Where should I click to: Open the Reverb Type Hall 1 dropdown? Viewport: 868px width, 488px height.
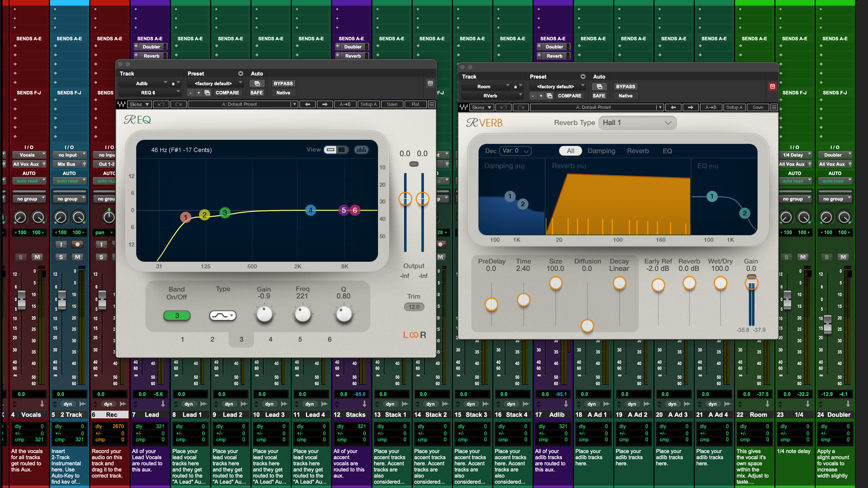click(637, 123)
